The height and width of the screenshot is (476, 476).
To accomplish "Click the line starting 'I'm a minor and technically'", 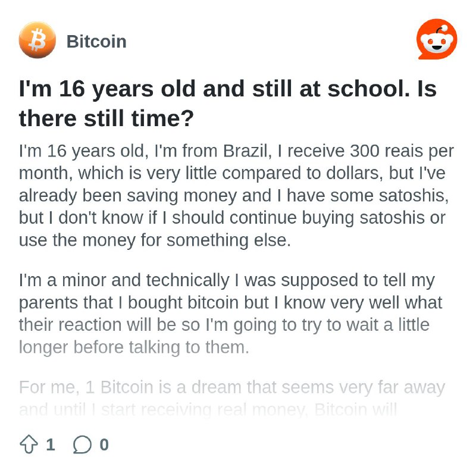I will pyautogui.click(x=227, y=280).
